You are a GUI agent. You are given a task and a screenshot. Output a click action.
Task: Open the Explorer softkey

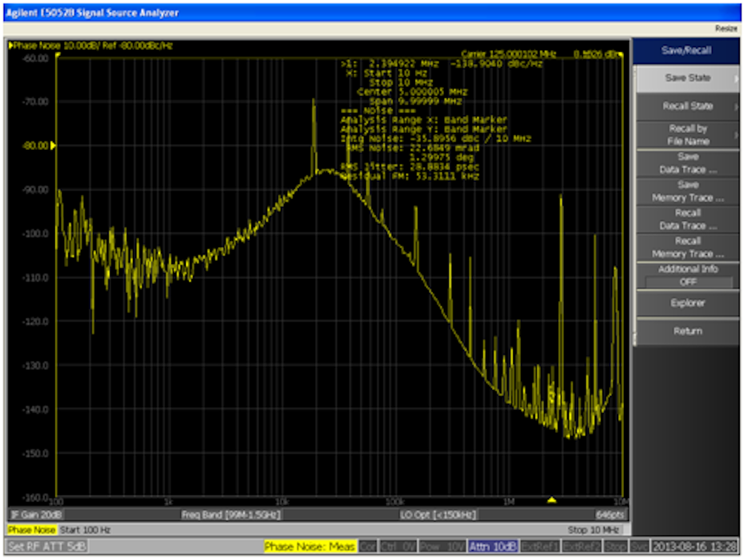pyautogui.click(x=687, y=303)
